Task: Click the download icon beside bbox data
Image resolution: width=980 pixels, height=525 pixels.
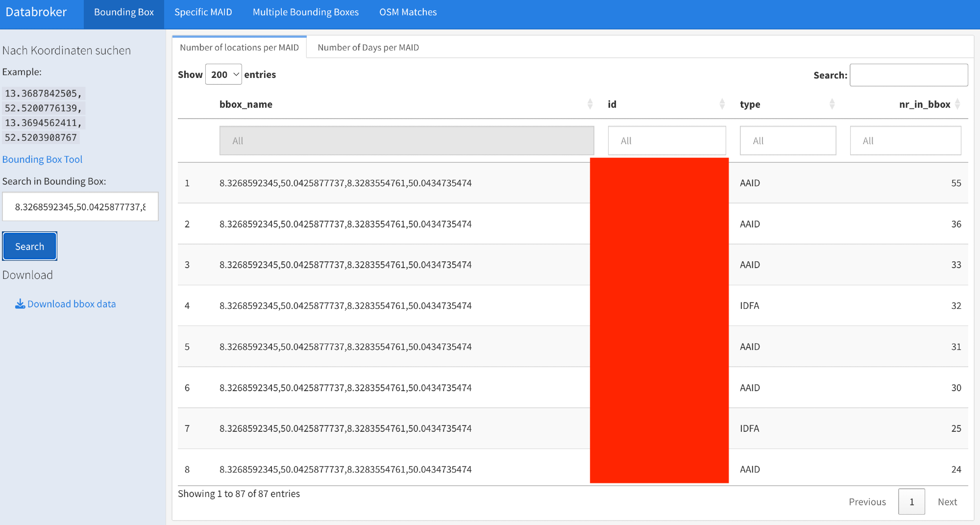Action: (x=20, y=304)
